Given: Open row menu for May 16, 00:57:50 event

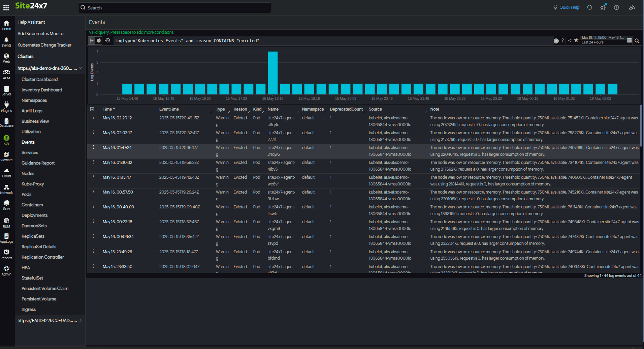Looking at the screenshot, I should tap(93, 192).
